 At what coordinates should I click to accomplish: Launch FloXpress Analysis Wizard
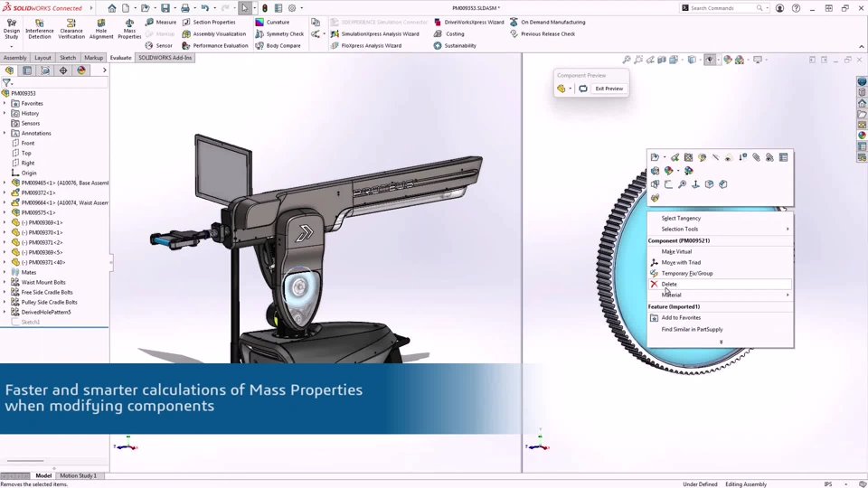pos(366,46)
